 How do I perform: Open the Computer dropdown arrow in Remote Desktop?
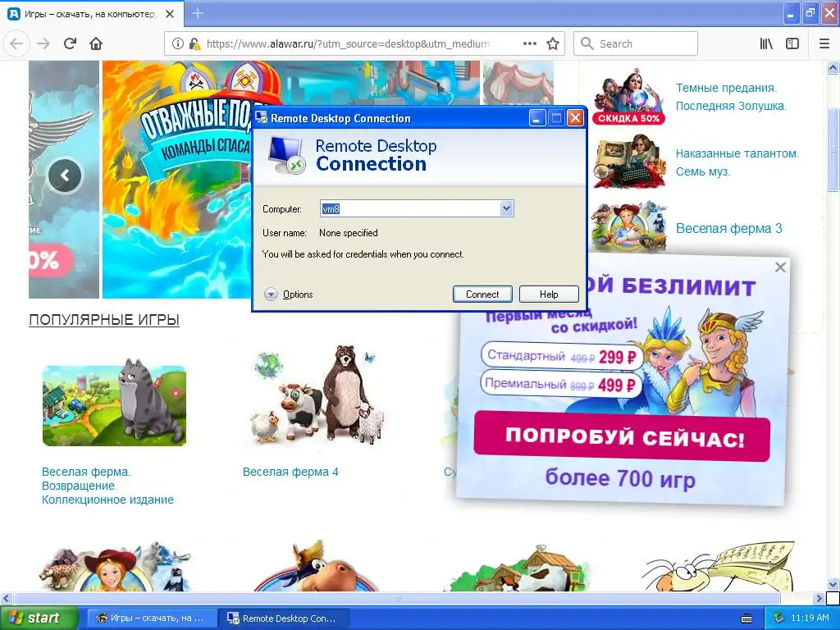tap(506, 208)
